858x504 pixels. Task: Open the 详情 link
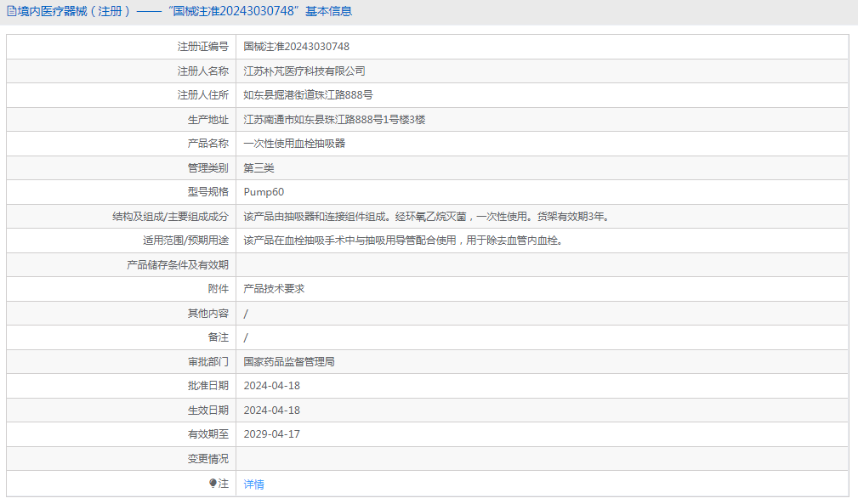coord(254,484)
